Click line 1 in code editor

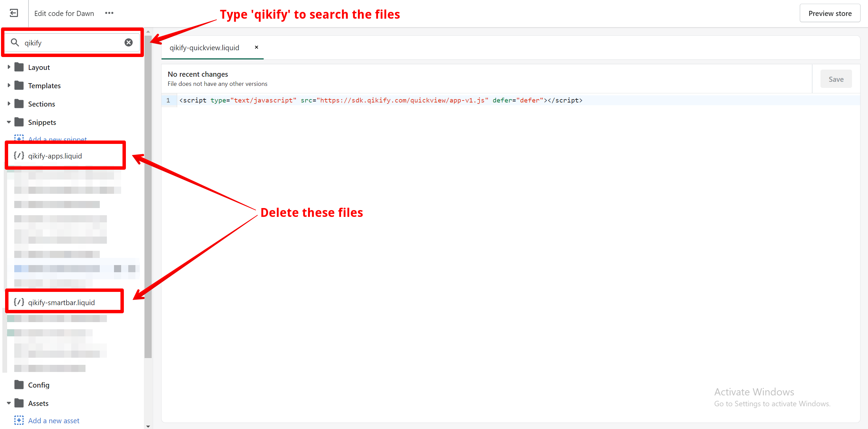click(381, 100)
